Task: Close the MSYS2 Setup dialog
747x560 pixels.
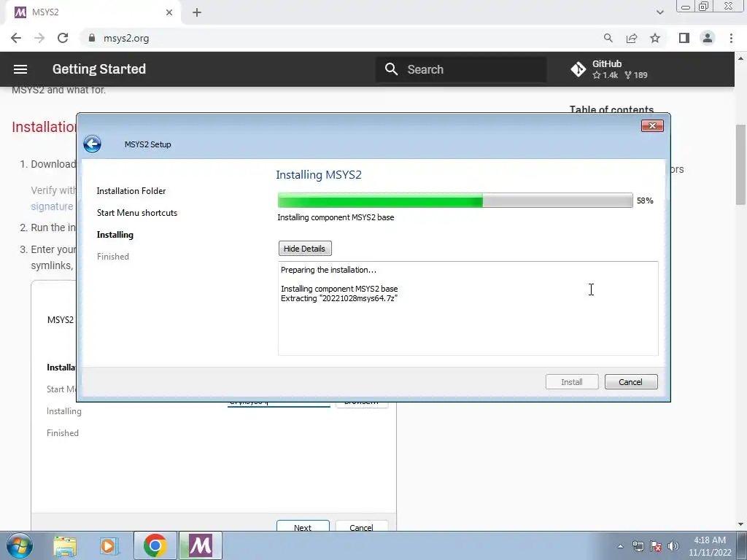Action: point(652,125)
